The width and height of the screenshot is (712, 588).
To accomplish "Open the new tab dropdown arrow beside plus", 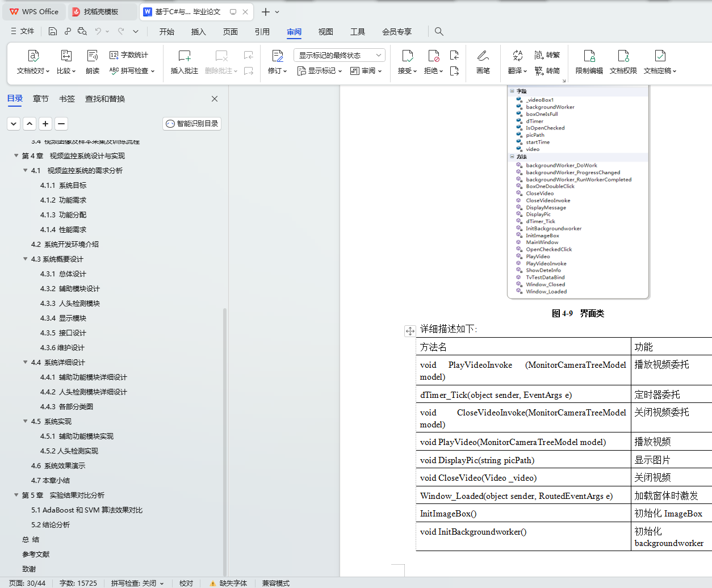I will (277, 12).
